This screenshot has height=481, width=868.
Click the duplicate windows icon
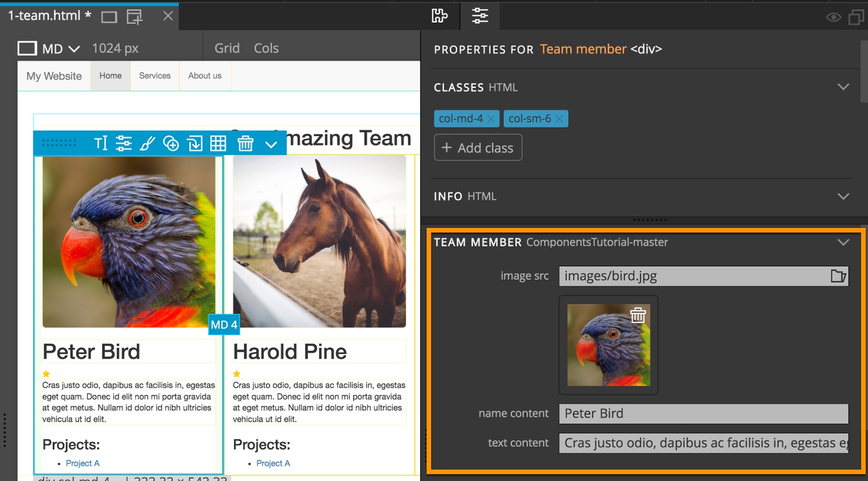click(x=856, y=17)
